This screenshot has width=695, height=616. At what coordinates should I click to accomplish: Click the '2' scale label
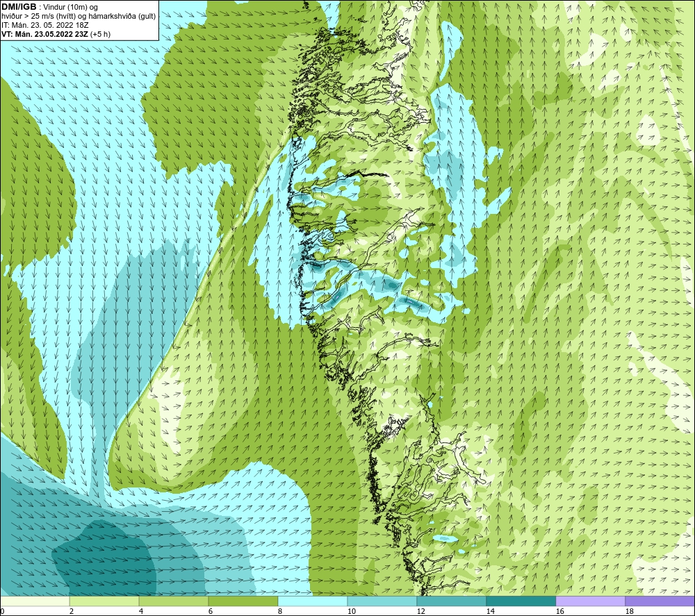pos(72,612)
